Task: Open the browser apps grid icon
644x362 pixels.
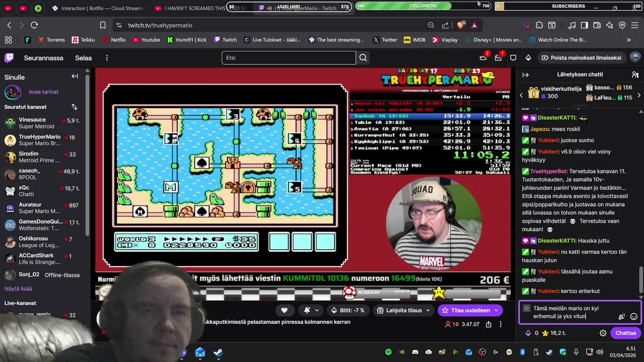Action: (x=8, y=40)
